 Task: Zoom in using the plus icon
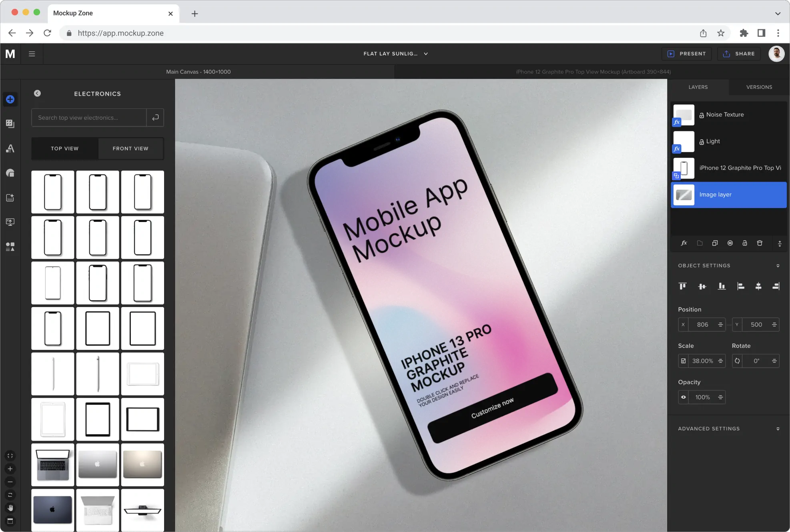pos(10,469)
